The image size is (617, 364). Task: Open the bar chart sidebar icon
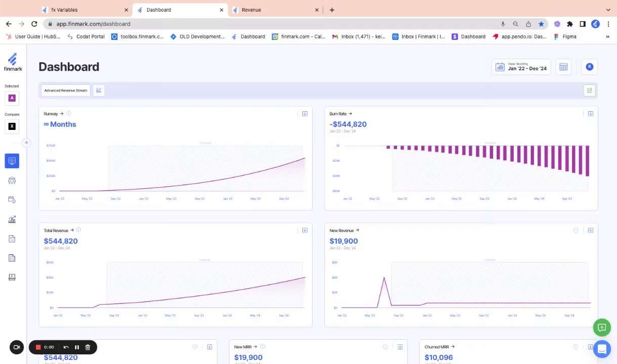[x=12, y=219]
